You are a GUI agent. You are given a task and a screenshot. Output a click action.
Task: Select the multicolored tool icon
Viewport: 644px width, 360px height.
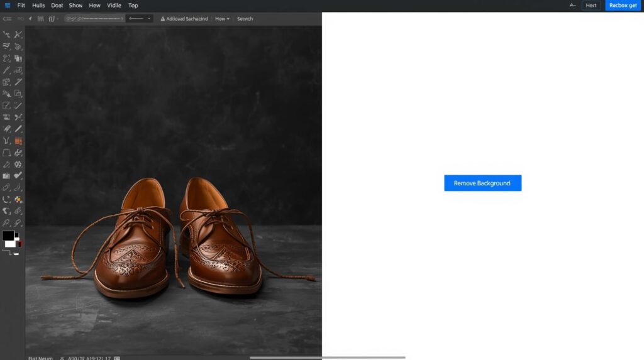point(18,200)
